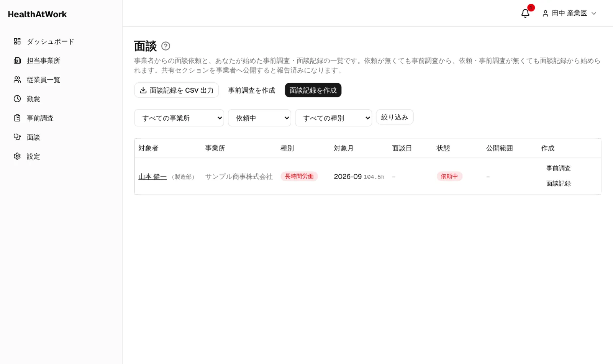Viewport: 613px width, 364px height.
Task: Open the 依頼中 status dropdown
Action: tap(259, 118)
